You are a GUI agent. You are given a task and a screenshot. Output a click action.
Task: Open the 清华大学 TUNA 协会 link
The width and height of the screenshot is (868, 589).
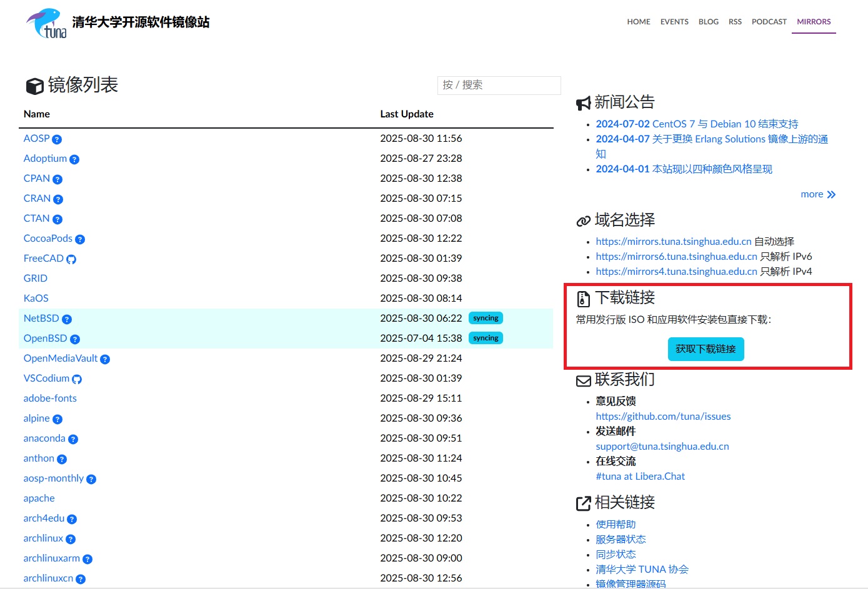pos(642,570)
